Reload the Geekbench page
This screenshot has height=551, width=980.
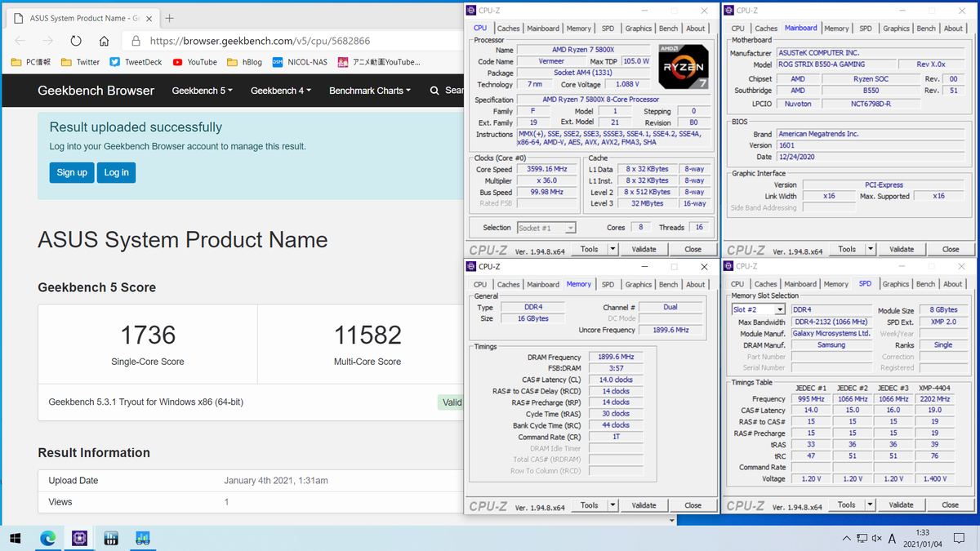click(76, 40)
